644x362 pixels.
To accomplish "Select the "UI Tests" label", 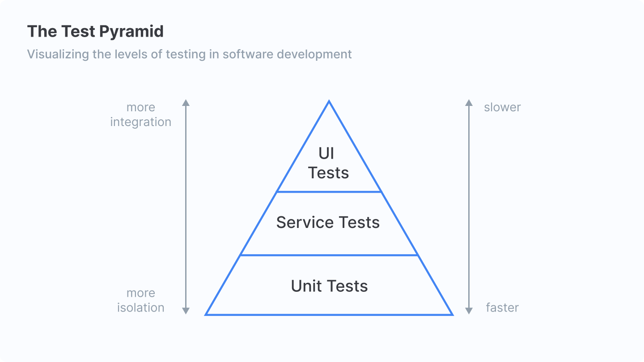I will (x=328, y=163).
